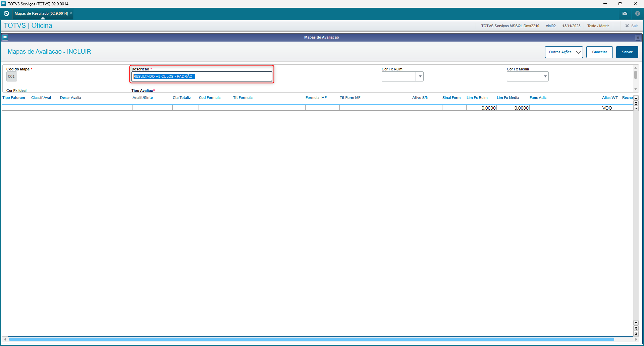Move the grid one page up
Viewport: 644px width, 346px height.
point(636,103)
